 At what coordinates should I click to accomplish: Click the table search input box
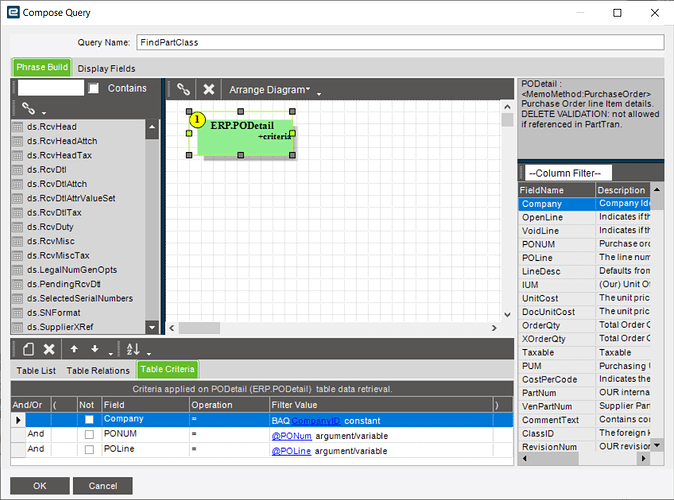click(x=51, y=88)
